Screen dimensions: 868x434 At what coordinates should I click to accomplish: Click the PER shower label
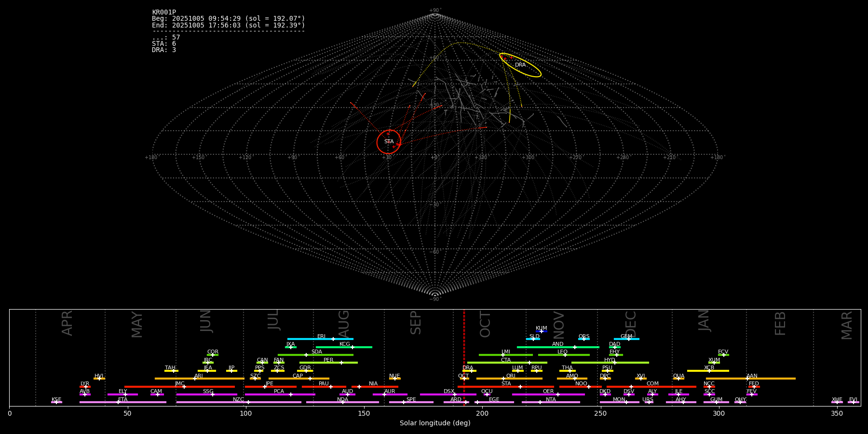tap(328, 360)
